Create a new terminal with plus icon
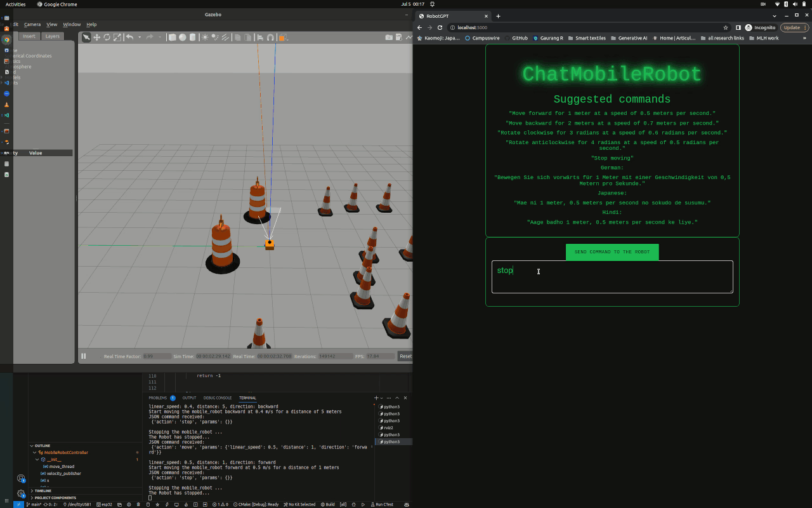The width and height of the screenshot is (812, 508). click(x=376, y=398)
